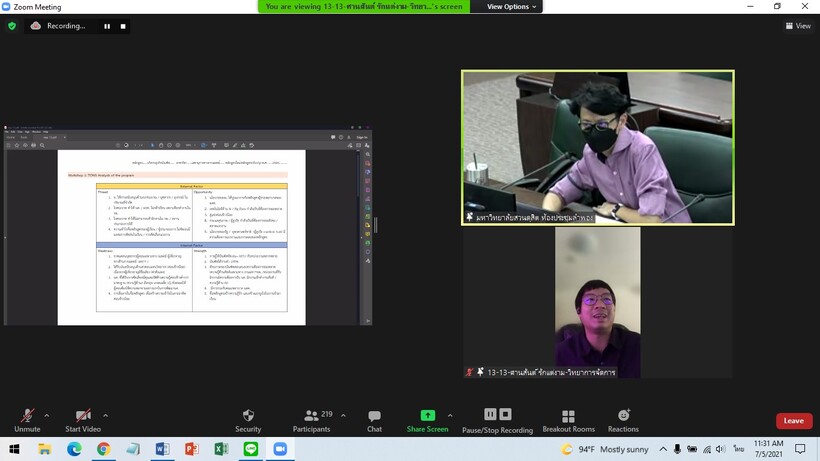
Task: Pause recording via top-left indicator
Action: tap(107, 26)
